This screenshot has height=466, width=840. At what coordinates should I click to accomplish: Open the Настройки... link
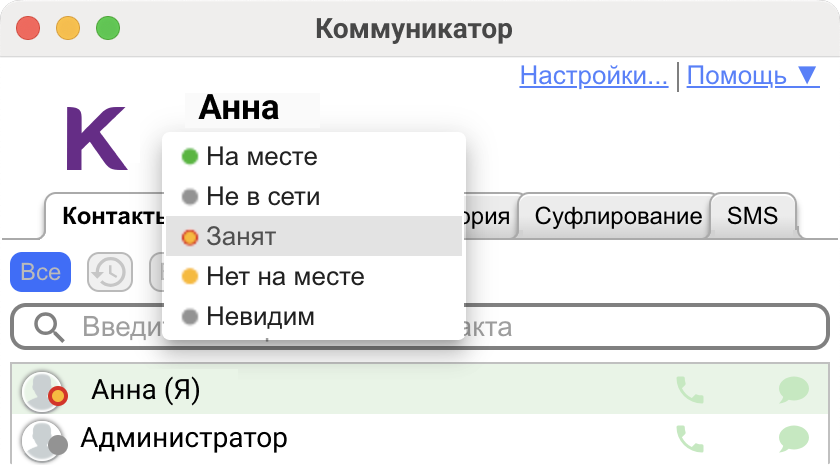point(594,75)
